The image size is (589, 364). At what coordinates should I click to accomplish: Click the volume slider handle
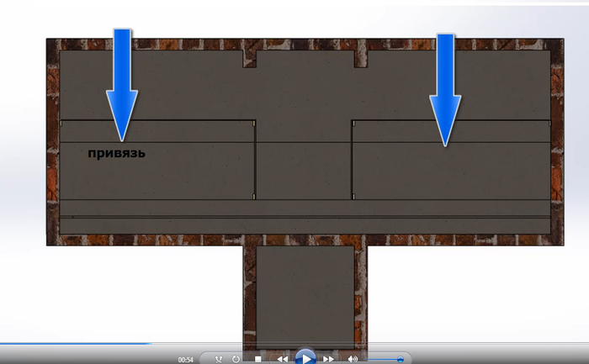[400, 359]
